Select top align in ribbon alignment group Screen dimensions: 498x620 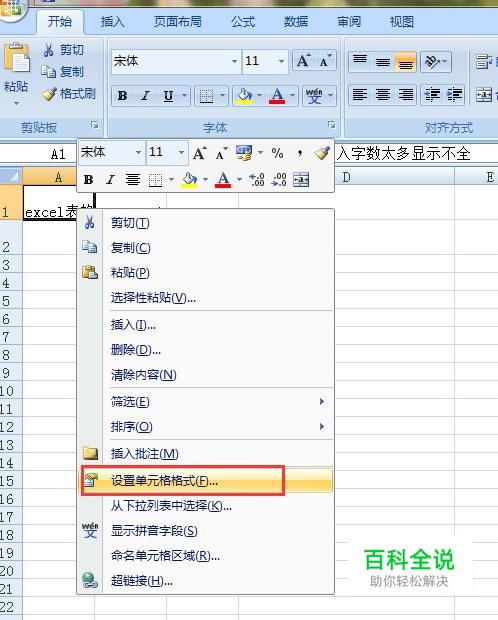click(x=360, y=62)
